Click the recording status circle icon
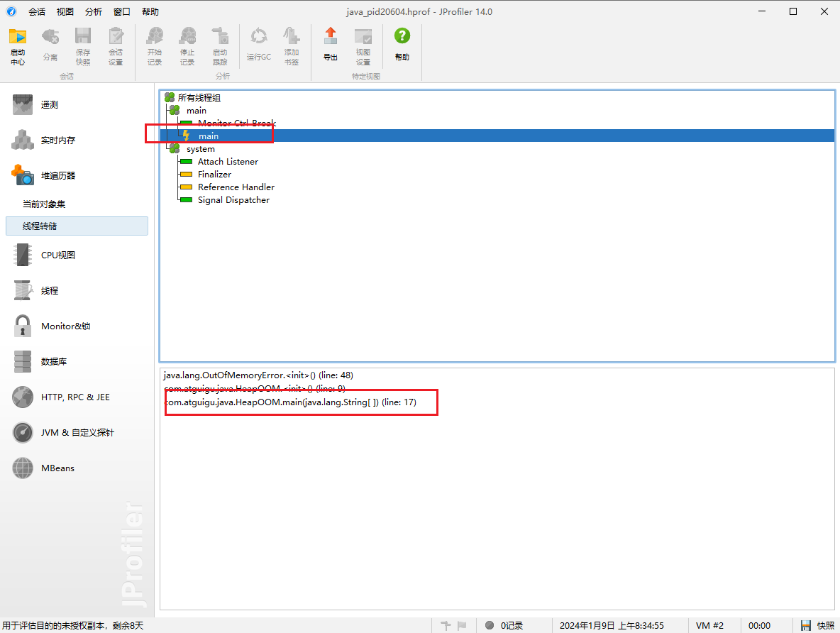Screen dimensions: 840x633 pyautogui.click(x=489, y=625)
